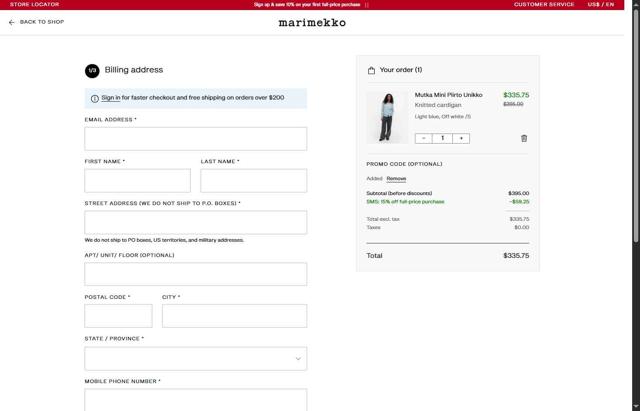The image size is (640, 411).
Task: Decrease cardigan quantity with minus button
Action: click(x=424, y=138)
